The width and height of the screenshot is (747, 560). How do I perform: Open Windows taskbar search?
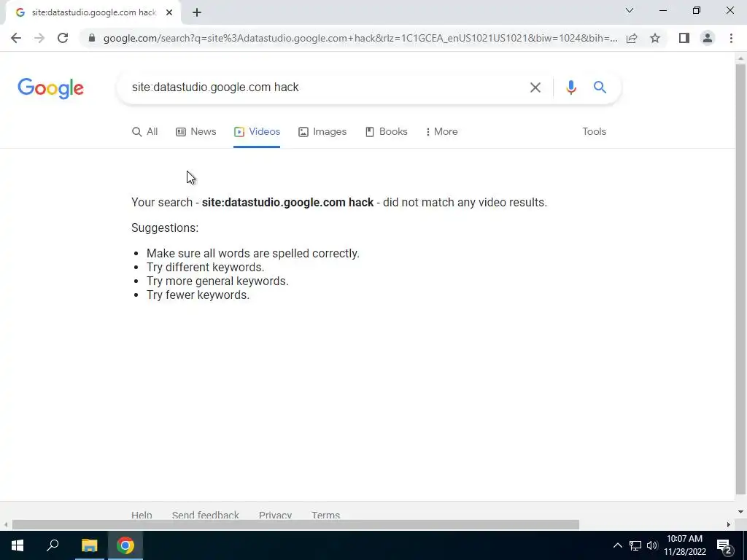(x=53, y=545)
